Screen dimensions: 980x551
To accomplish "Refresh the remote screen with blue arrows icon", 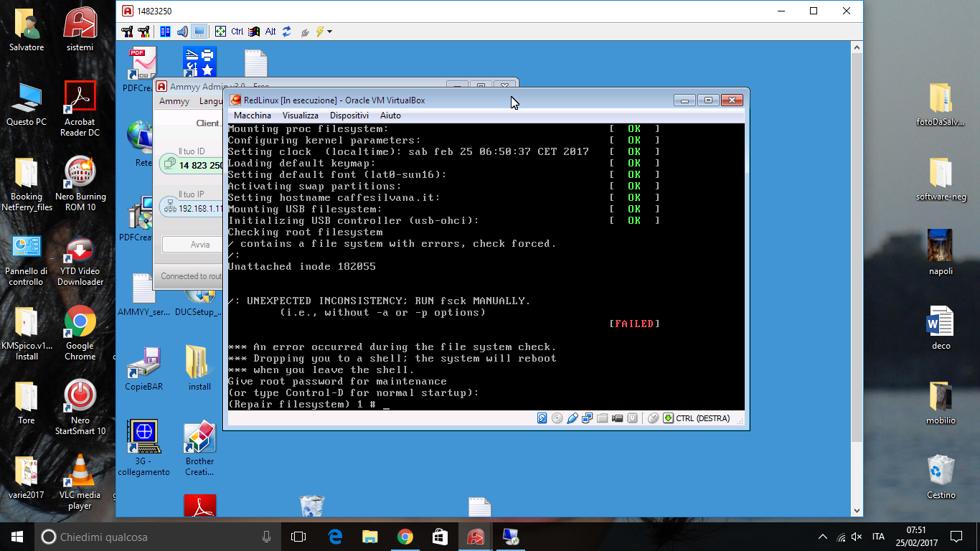I will click(286, 32).
